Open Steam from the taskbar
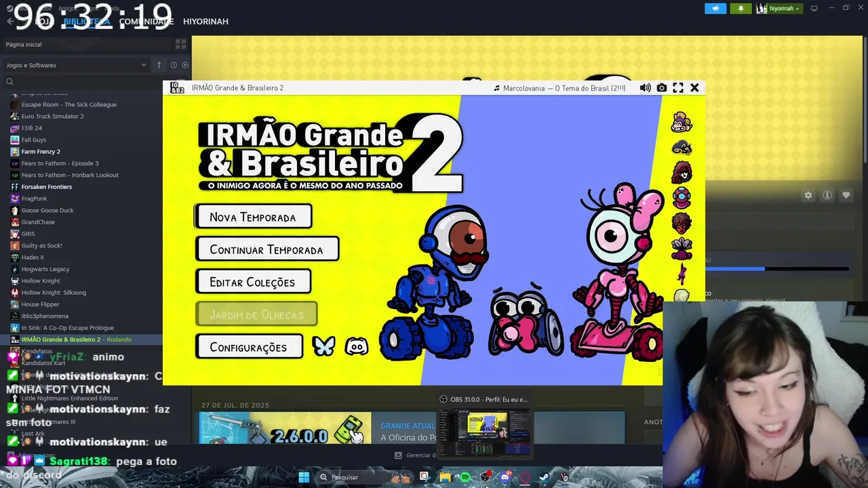This screenshot has height=488, width=868. pyautogui.click(x=545, y=477)
